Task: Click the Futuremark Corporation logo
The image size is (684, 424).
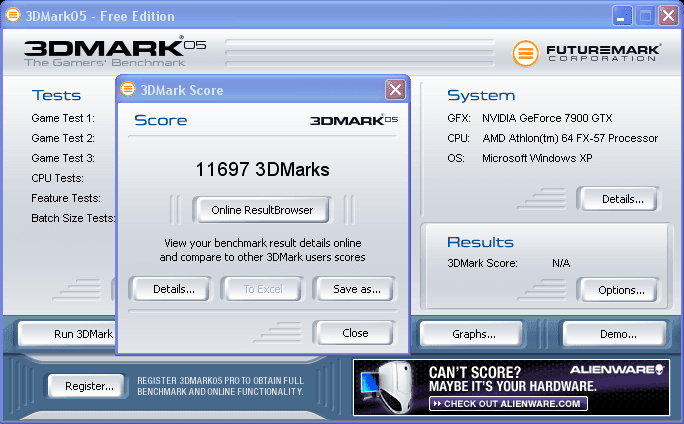Action: point(586,53)
